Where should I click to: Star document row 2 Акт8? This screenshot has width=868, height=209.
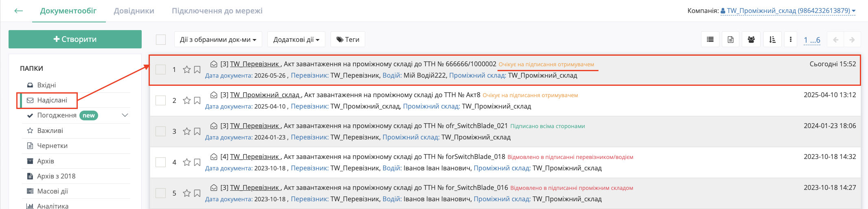pos(187,100)
